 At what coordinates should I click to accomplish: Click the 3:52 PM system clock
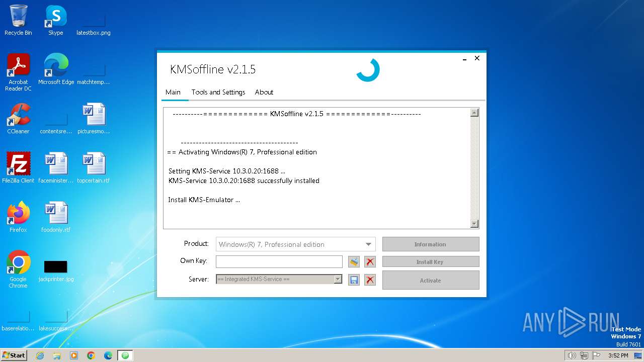618,355
